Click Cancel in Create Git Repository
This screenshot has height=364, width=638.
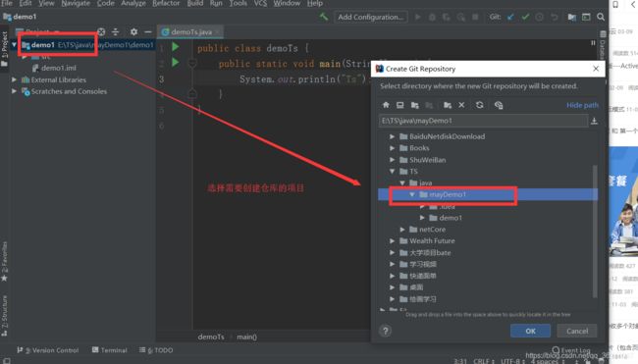pos(577,331)
